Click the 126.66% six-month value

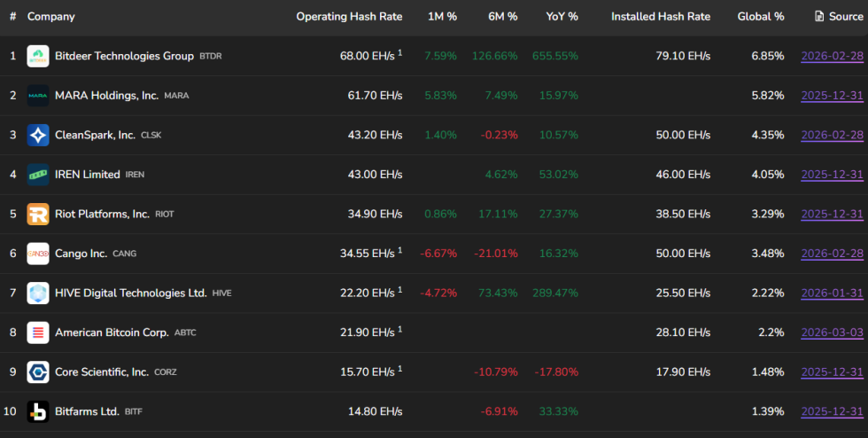[495, 56]
